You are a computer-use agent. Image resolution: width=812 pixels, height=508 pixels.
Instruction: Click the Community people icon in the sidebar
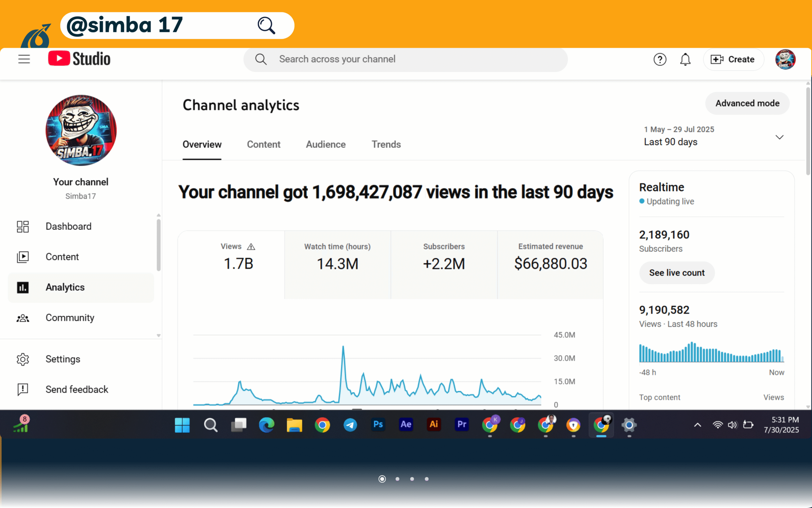point(23,318)
